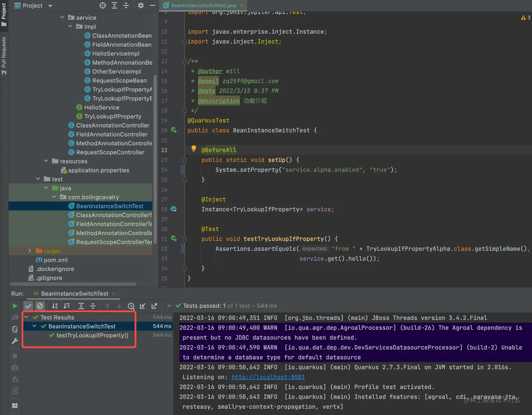Viewport: 532px width, 415px height.
Task: Click the Project tree horizontal scrollbar
Action: [73, 284]
